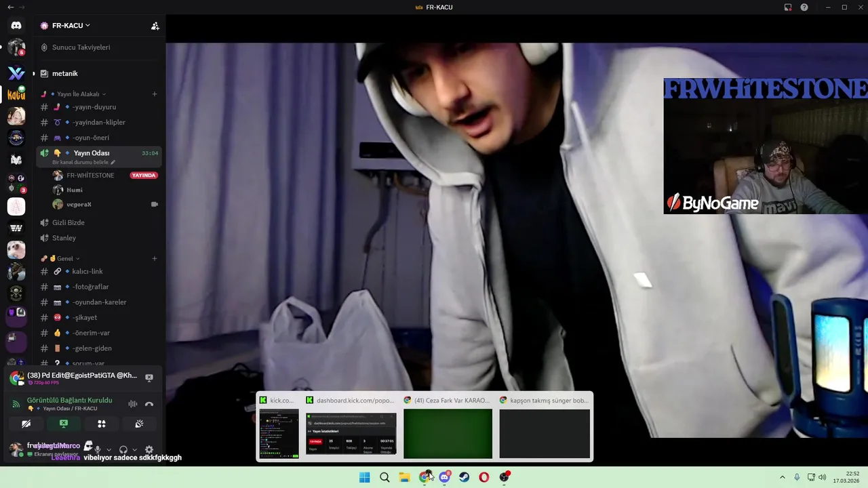The height and width of the screenshot is (488, 868).
Task: Open OBS Studio from taskbar
Action: tap(504, 477)
